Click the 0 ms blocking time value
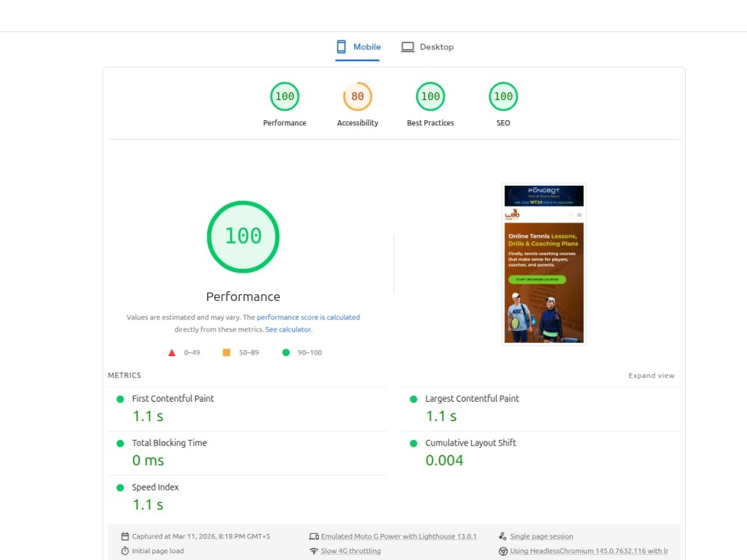The image size is (747, 560). pyautogui.click(x=148, y=461)
